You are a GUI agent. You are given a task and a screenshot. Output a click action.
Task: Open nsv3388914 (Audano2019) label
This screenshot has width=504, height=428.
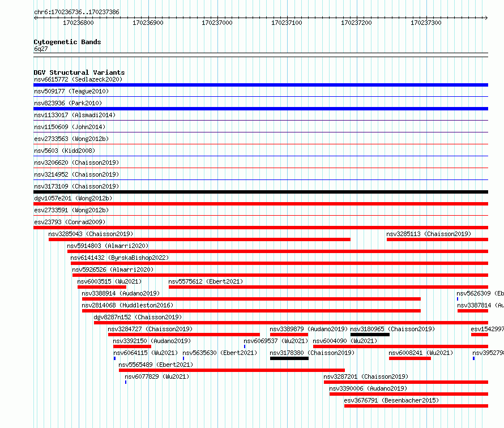click(121, 293)
